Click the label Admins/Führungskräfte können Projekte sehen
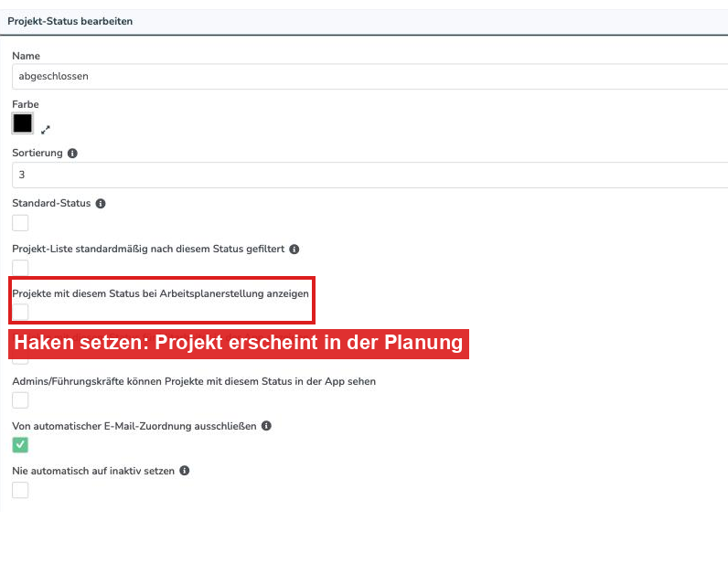The height and width of the screenshot is (585, 728). click(x=194, y=381)
